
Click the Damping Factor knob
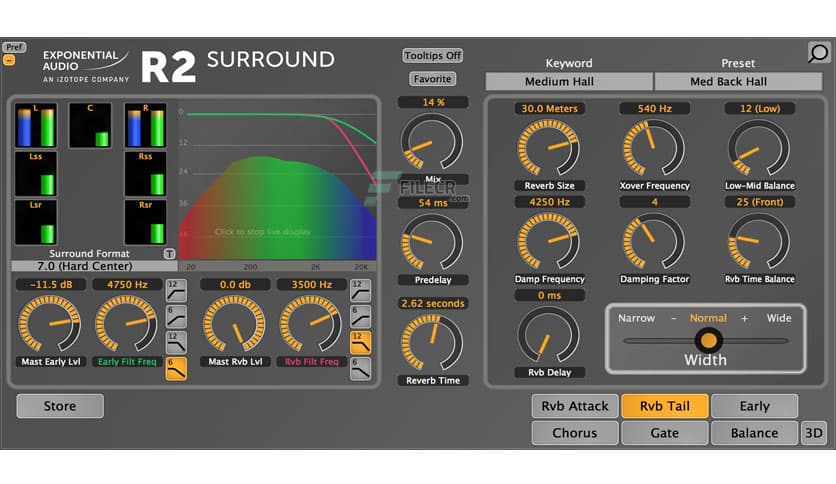pyautogui.click(x=654, y=241)
